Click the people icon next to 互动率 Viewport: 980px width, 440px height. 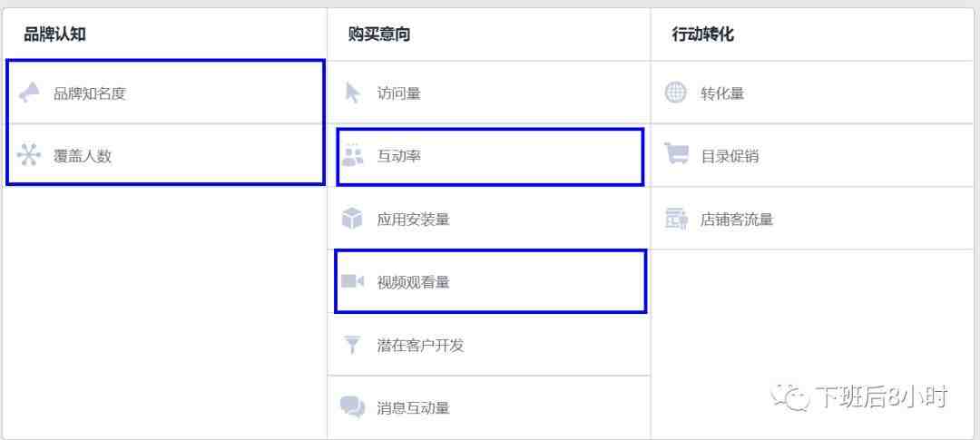pos(352,155)
